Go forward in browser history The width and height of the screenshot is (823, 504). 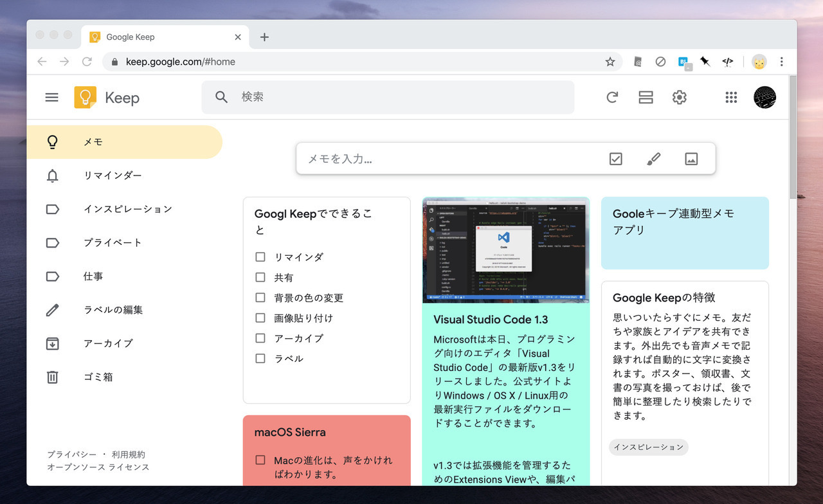(64, 62)
